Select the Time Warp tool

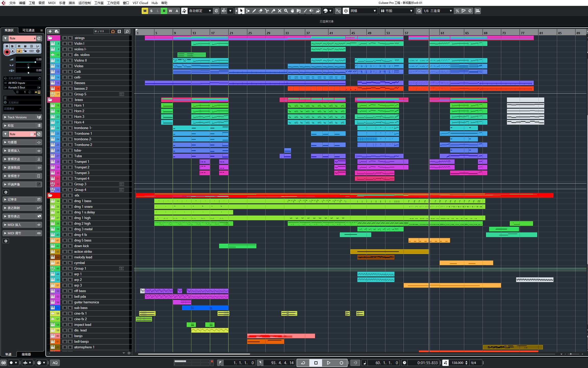299,11
